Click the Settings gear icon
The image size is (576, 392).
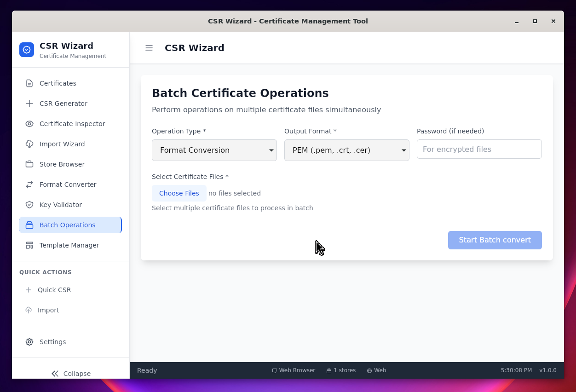pyautogui.click(x=29, y=342)
